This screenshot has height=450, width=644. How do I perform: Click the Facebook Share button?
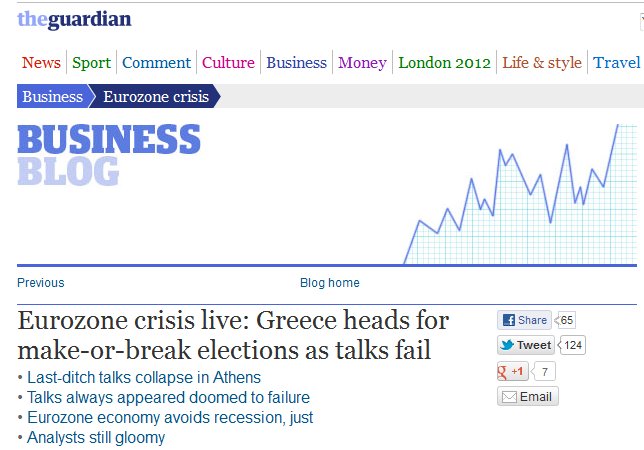coord(524,320)
